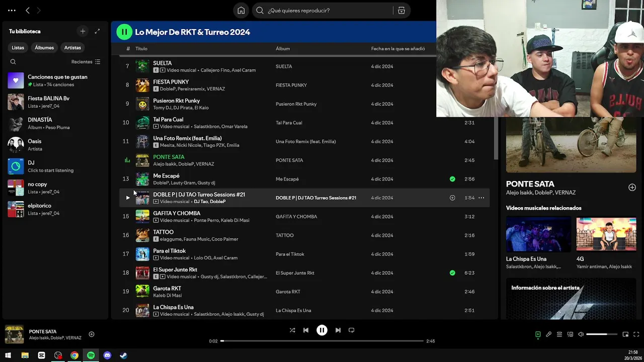Open the Windows Start menu
Image resolution: width=644 pixels, height=362 pixels.
(8, 355)
